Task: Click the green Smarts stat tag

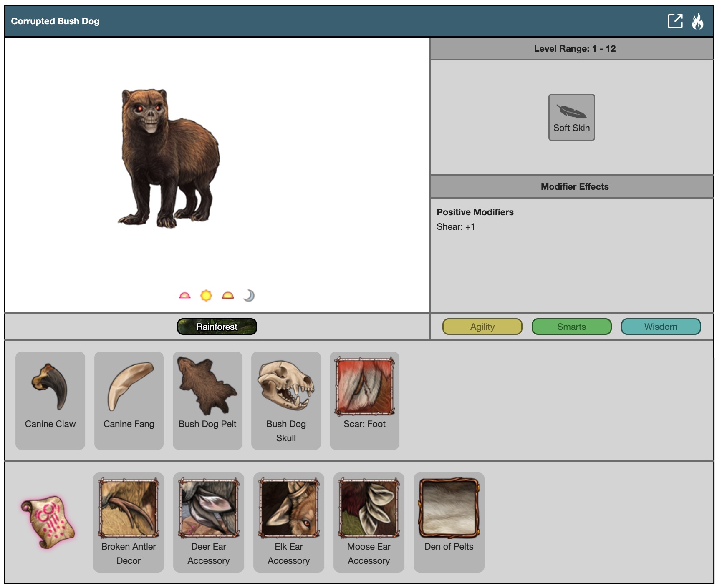Action: pos(571,327)
